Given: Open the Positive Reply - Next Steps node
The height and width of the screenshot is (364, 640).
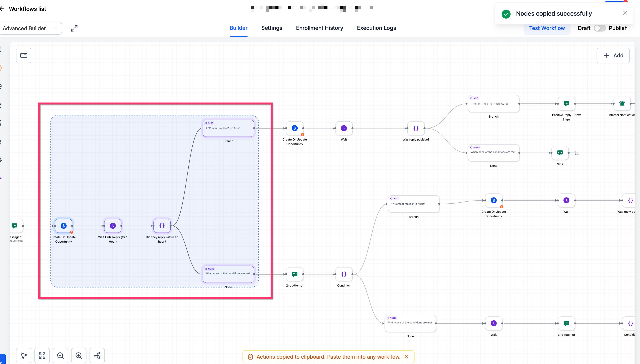Looking at the screenshot, I should 566,104.
